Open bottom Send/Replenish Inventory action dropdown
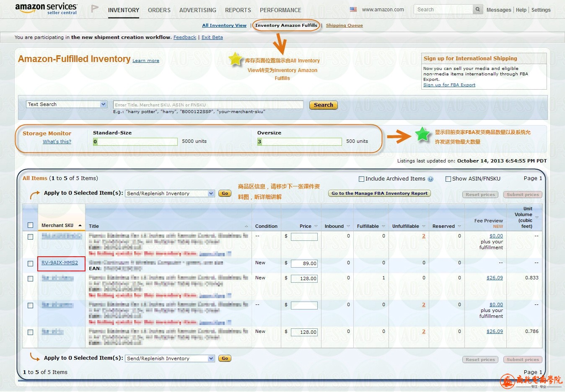Screen dimensions: 565x392 pyautogui.click(x=170, y=358)
